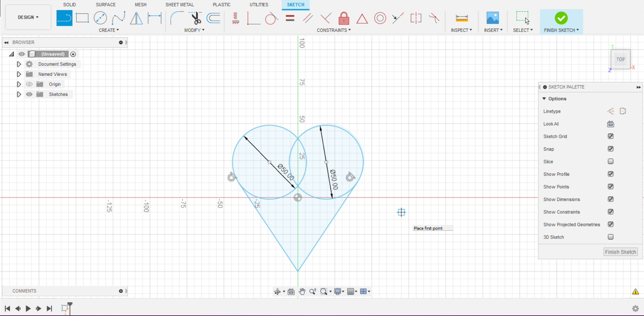Viewport: 644px width, 316px height.
Task: Toggle visibility of the Origin folder
Action: point(29,84)
